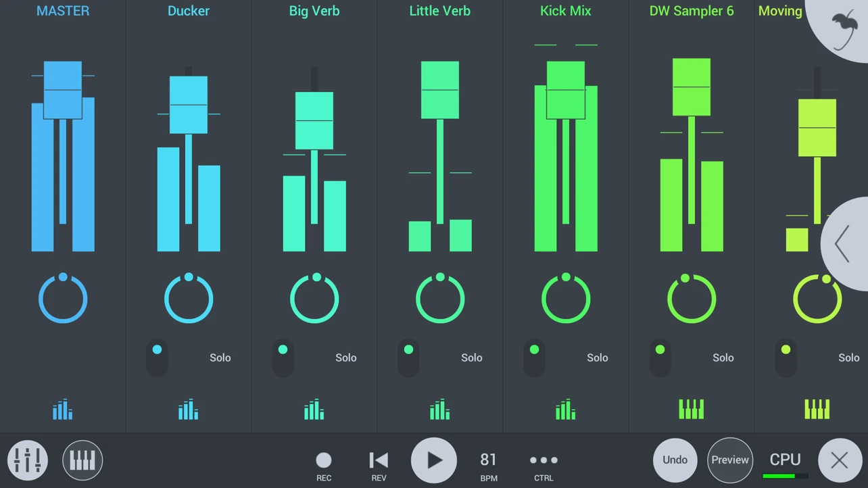Screen dimensions: 868x488
Task: Select the DW Sampler 6 channel title
Action: coord(692,11)
